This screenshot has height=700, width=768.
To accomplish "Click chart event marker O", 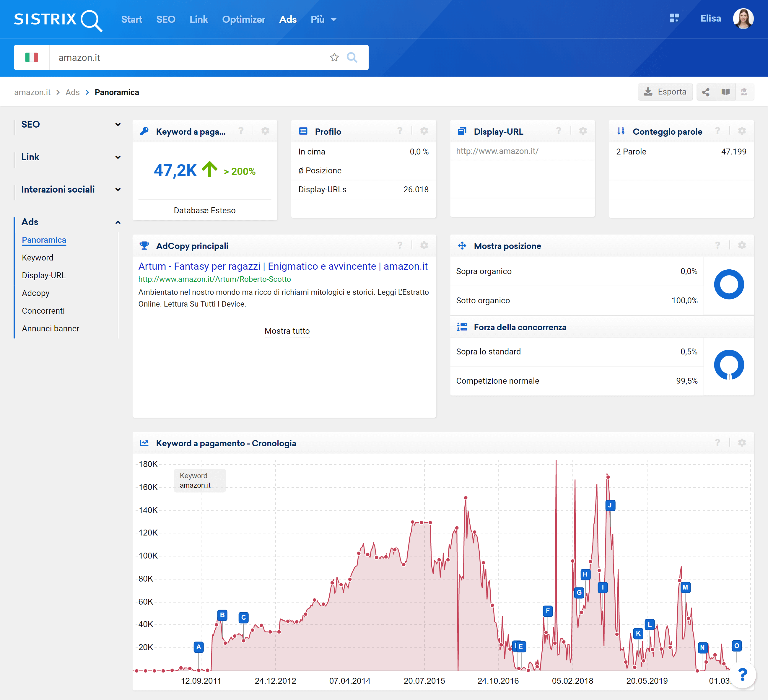I will pos(736,646).
